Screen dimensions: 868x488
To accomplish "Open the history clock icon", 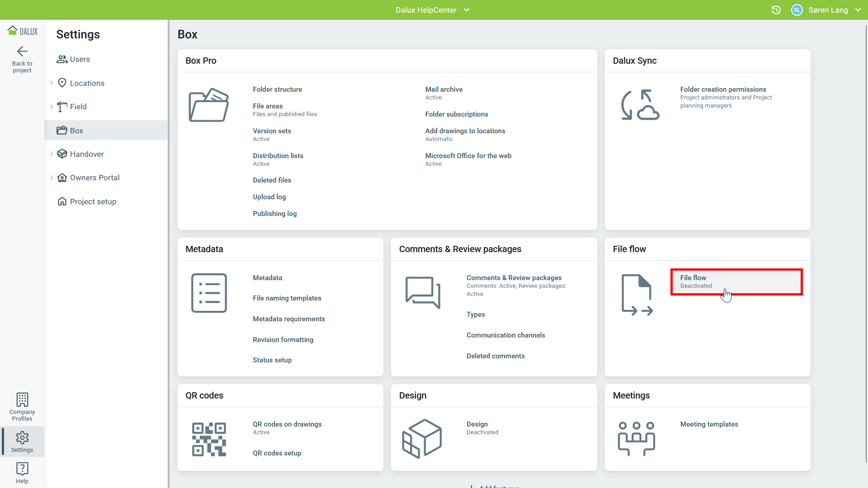I will (x=776, y=10).
